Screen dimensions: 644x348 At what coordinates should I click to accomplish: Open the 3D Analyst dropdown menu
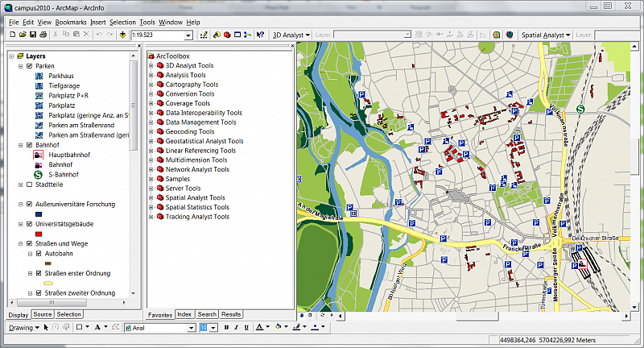click(291, 35)
